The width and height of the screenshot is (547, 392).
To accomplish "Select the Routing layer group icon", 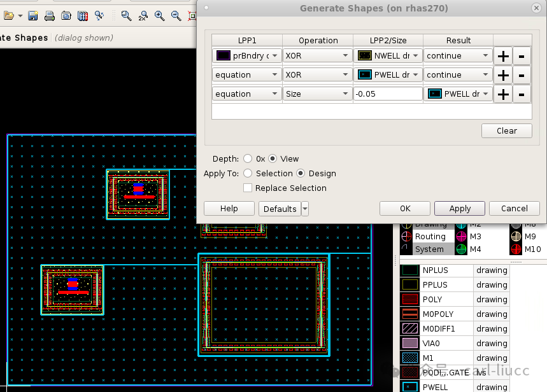I will [406, 237].
